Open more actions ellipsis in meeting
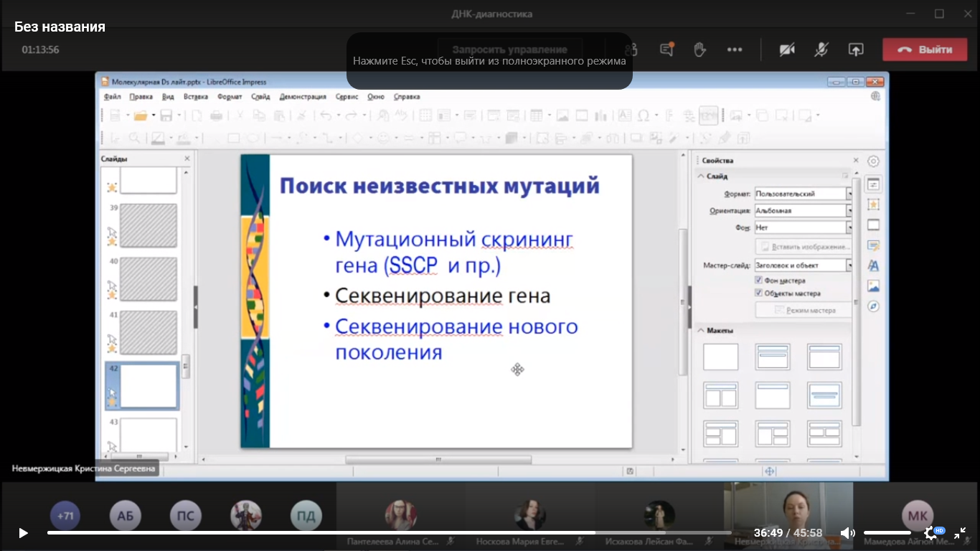Viewport: 980px width, 551px height. tap(735, 50)
